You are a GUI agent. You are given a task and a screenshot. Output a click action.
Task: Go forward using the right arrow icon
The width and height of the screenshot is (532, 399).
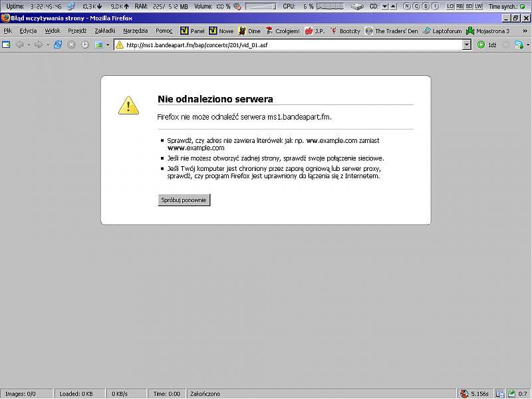(x=39, y=45)
